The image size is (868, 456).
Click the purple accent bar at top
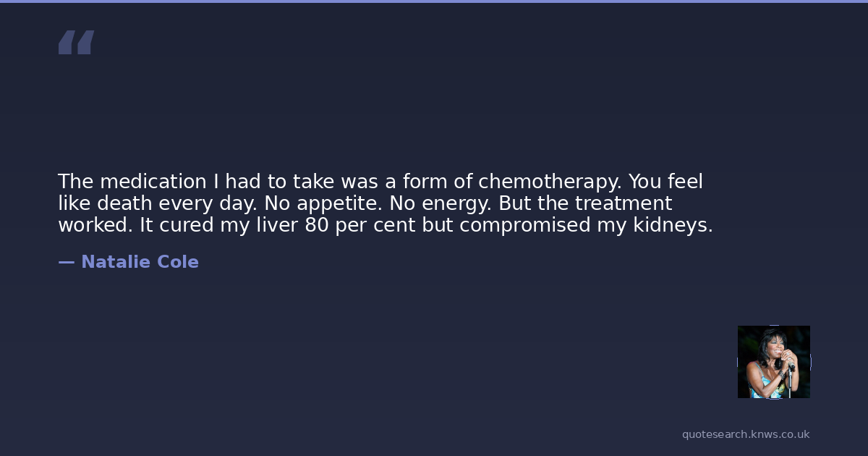point(434,1)
